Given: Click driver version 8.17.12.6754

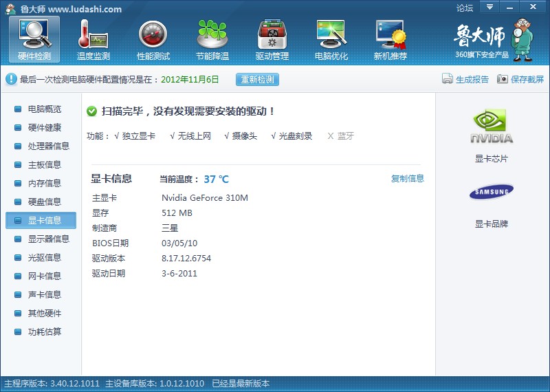Looking at the screenshot, I should (186, 259).
